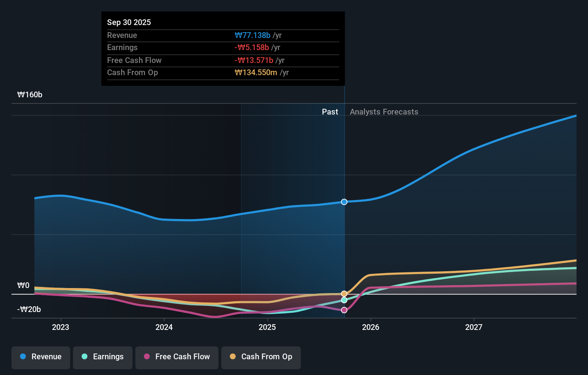Click the Revenue value in the tooltip
This screenshot has height=375, width=588.
253,35
